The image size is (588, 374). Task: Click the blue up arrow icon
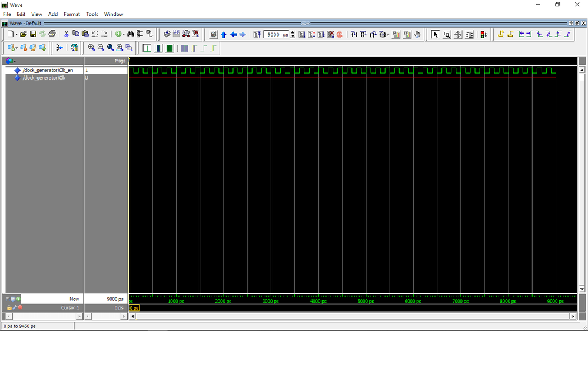pyautogui.click(x=224, y=34)
